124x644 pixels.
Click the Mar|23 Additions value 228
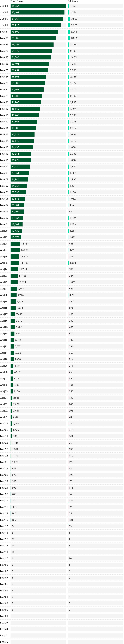coord(71,475)
